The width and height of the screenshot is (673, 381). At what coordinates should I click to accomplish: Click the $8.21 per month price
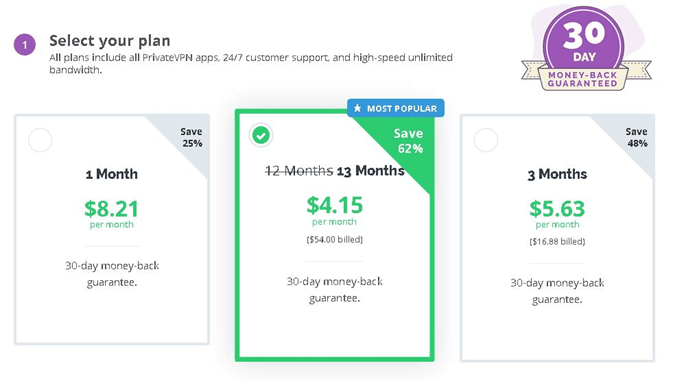tap(112, 214)
